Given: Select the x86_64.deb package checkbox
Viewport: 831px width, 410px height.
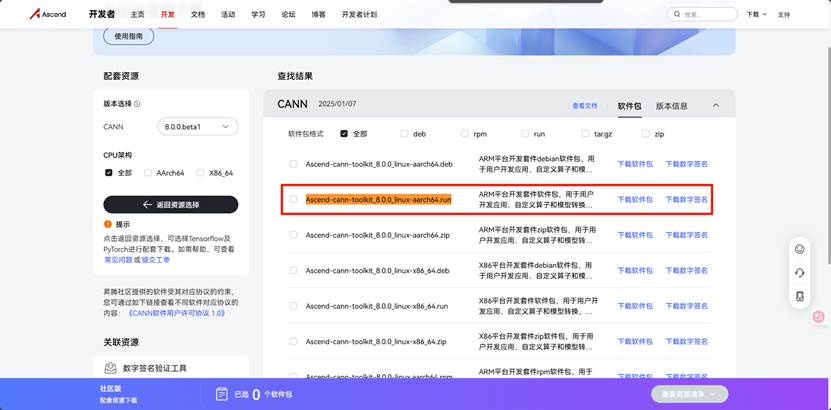Looking at the screenshot, I should click(293, 270).
